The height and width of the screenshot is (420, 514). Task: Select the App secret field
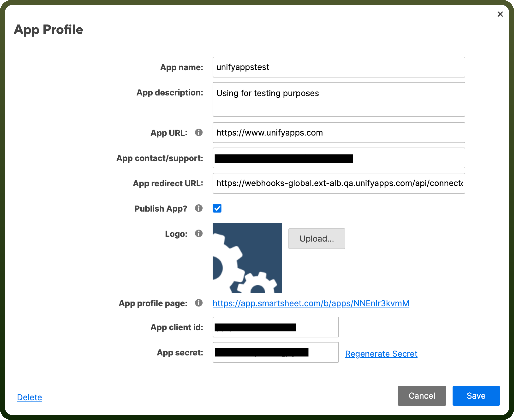tap(275, 352)
